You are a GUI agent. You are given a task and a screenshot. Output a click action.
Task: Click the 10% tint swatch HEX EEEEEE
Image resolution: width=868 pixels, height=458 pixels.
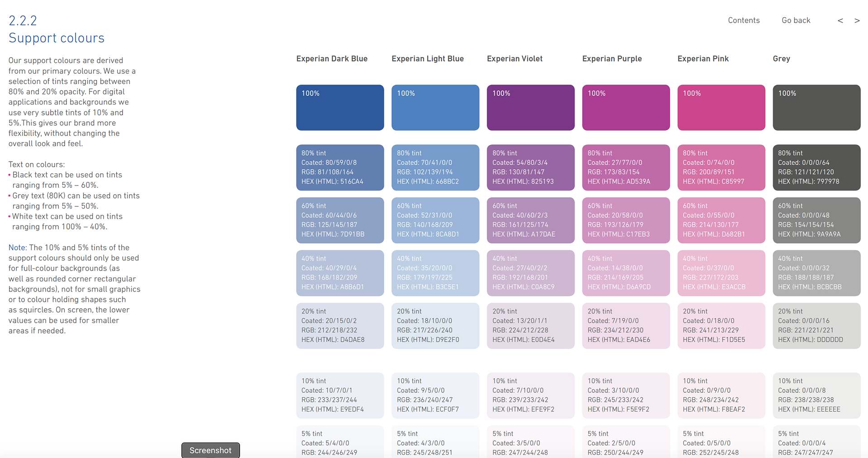(817, 396)
